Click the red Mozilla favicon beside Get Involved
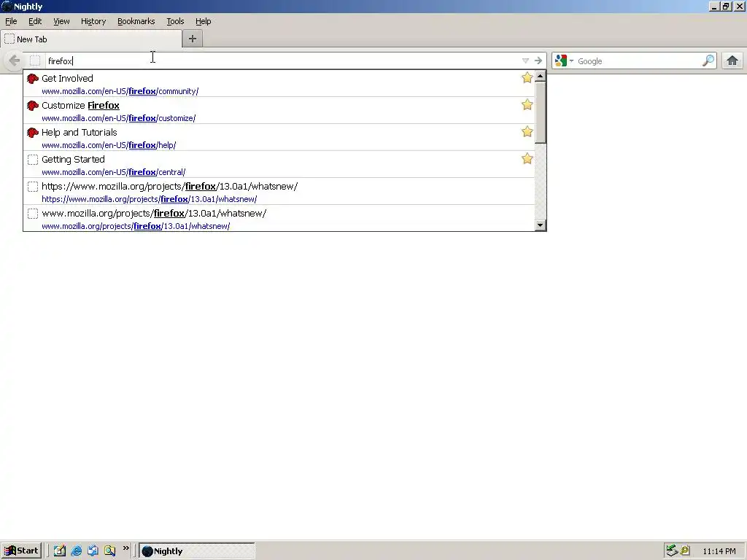 tap(32, 79)
